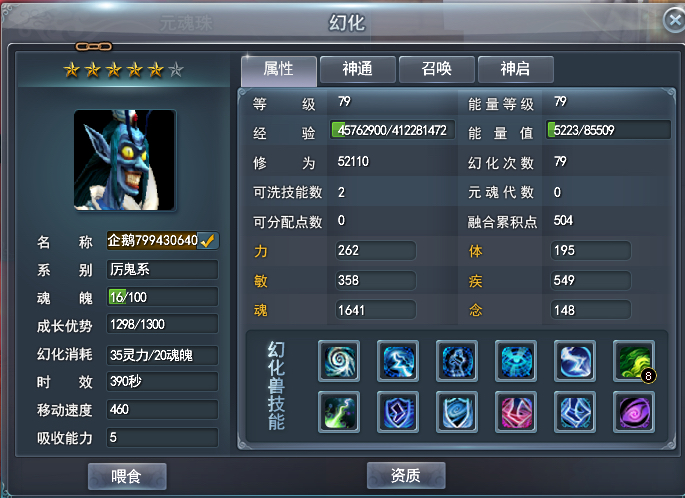Select the lightning bolt skill in top row
The height and width of the screenshot is (498, 685).
click(398, 361)
